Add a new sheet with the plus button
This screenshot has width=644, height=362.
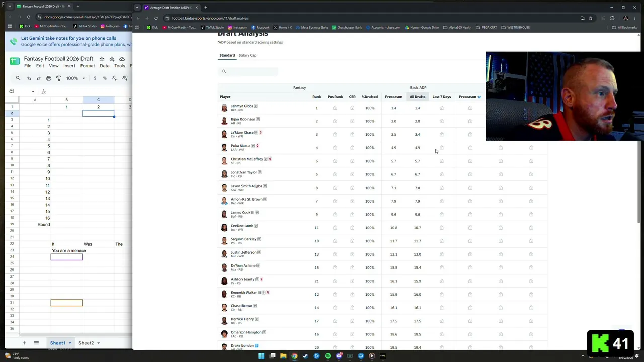coord(24,343)
